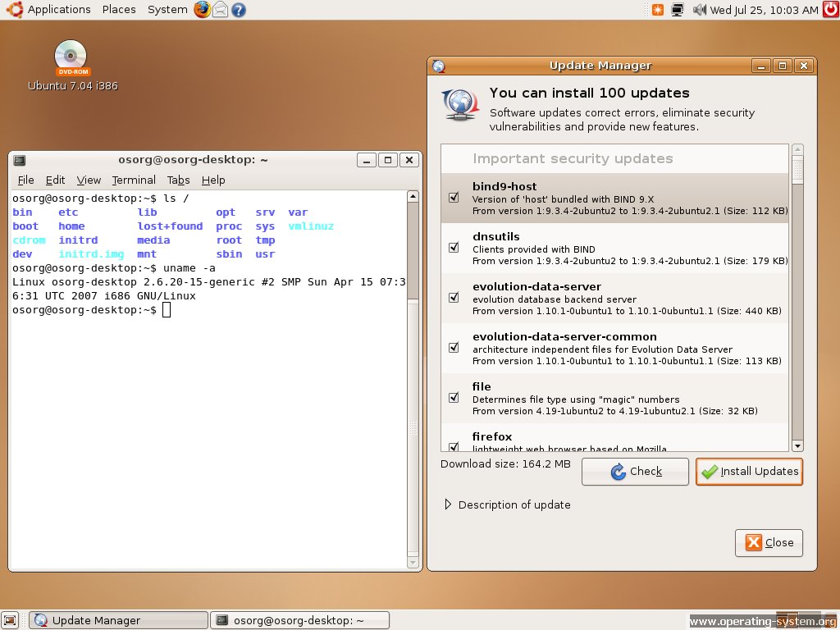Viewport: 840px width, 630px height.
Task: Click the orange update notification tray icon
Action: click(x=657, y=10)
